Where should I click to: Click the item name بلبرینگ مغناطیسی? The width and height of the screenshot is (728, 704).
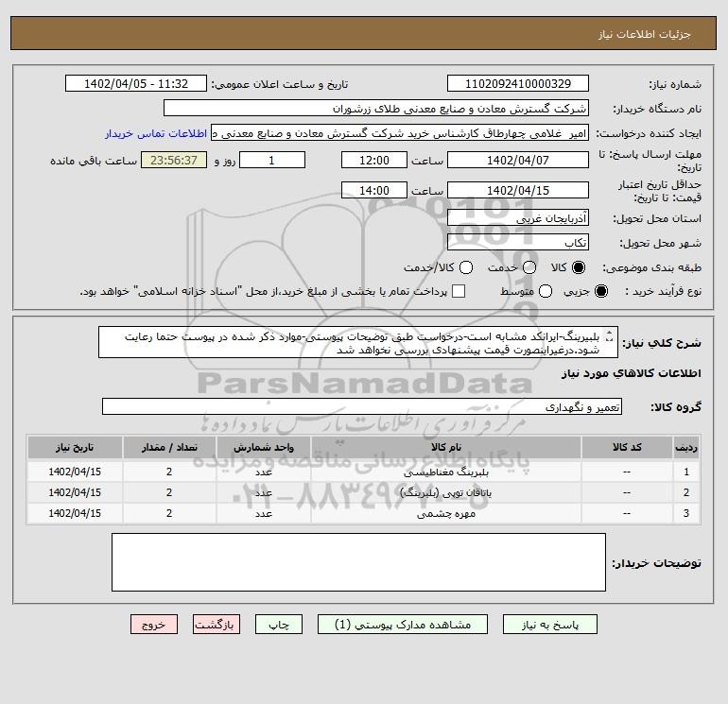point(445,472)
